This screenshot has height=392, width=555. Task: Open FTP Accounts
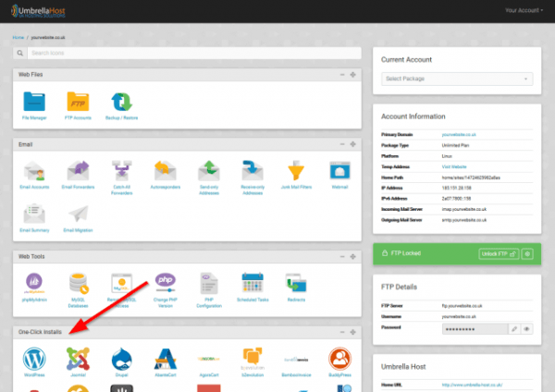(x=78, y=103)
